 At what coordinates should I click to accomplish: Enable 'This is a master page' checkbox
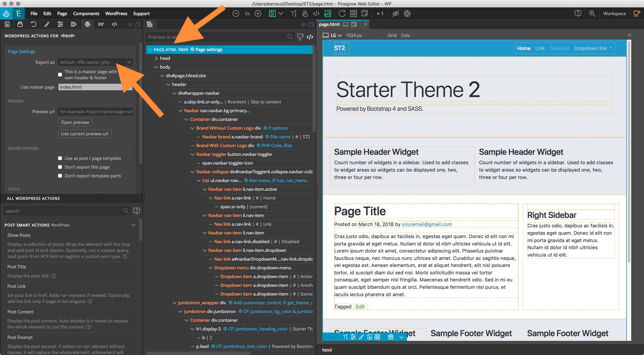[60, 75]
